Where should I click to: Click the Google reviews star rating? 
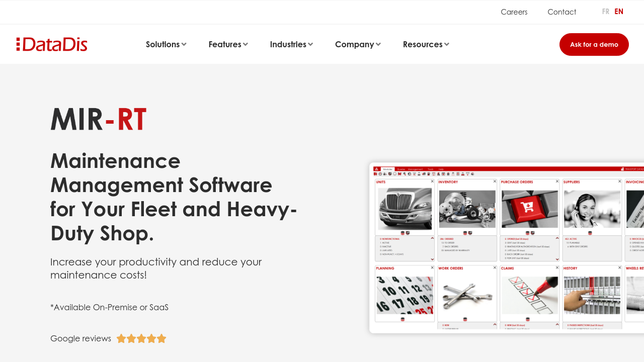[x=141, y=338]
